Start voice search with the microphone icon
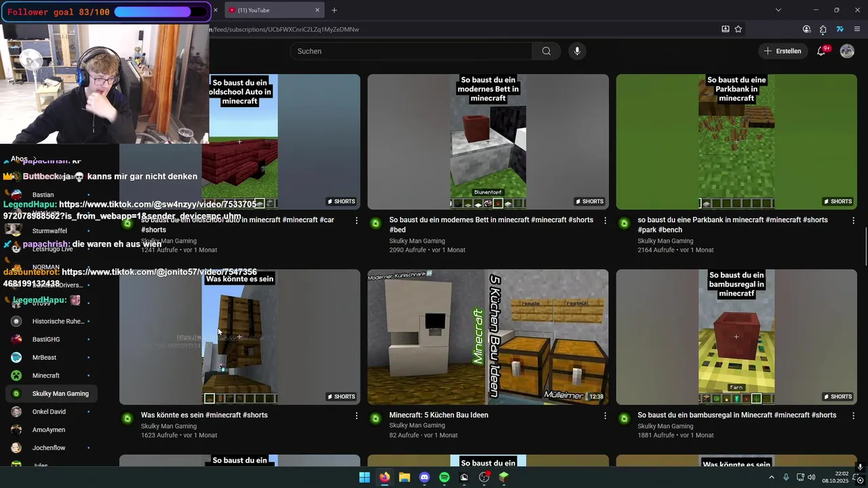Viewport: 868px width, 488px height. [577, 51]
